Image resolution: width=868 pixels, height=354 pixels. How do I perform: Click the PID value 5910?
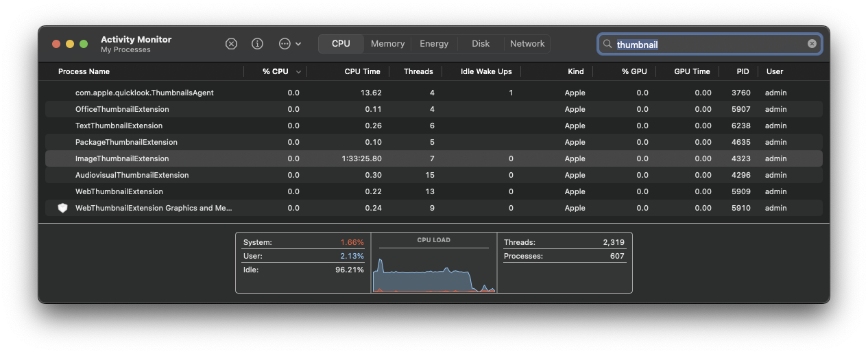[x=741, y=208]
